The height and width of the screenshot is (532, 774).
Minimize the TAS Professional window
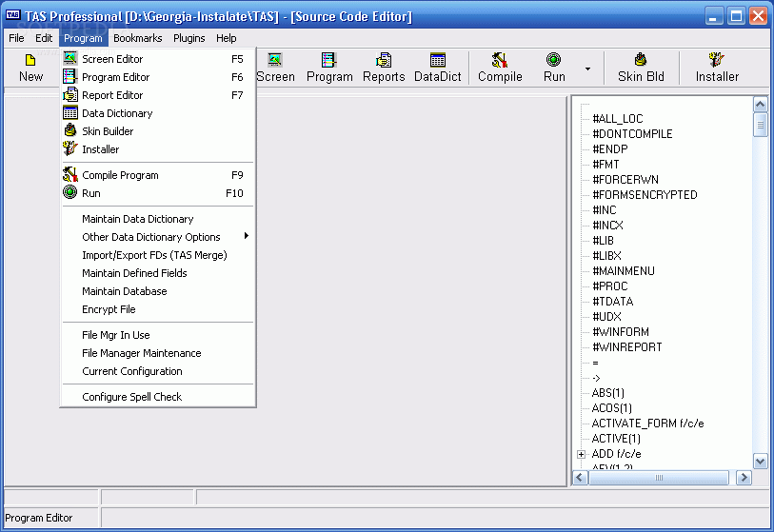coord(713,16)
